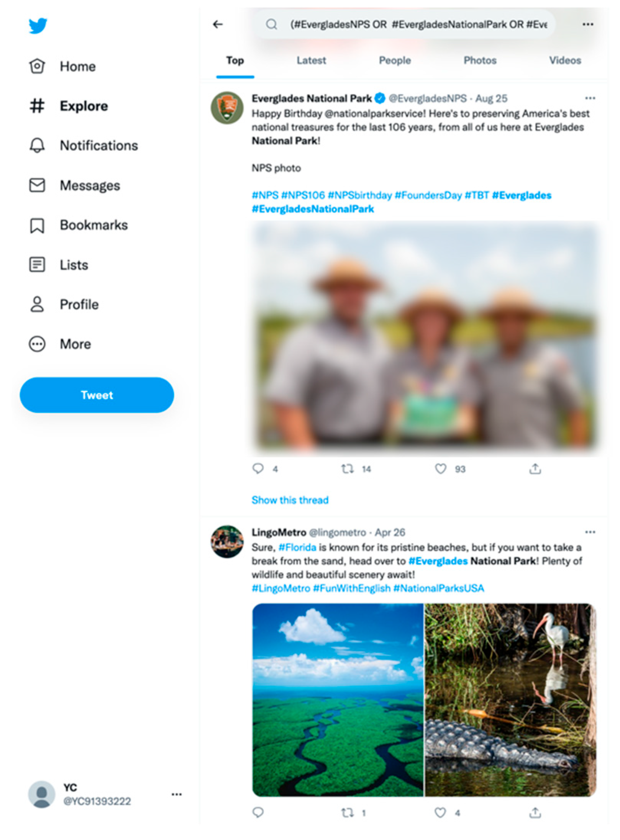The height and width of the screenshot is (840, 620).
Task: Switch to the Latest tab
Action: point(311,61)
